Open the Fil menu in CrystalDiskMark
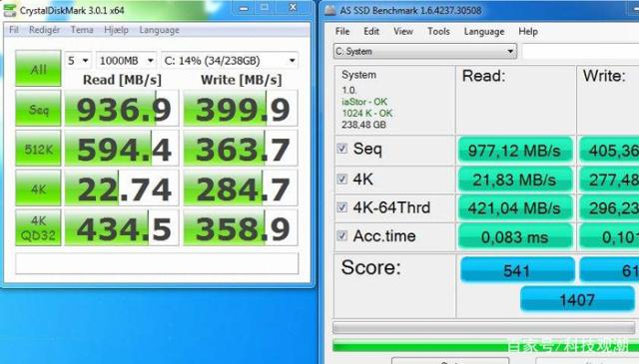The width and height of the screenshot is (639, 364). (14, 30)
